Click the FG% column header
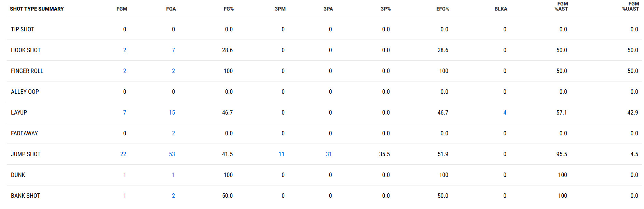This screenshot has width=644, height=209. (229, 9)
